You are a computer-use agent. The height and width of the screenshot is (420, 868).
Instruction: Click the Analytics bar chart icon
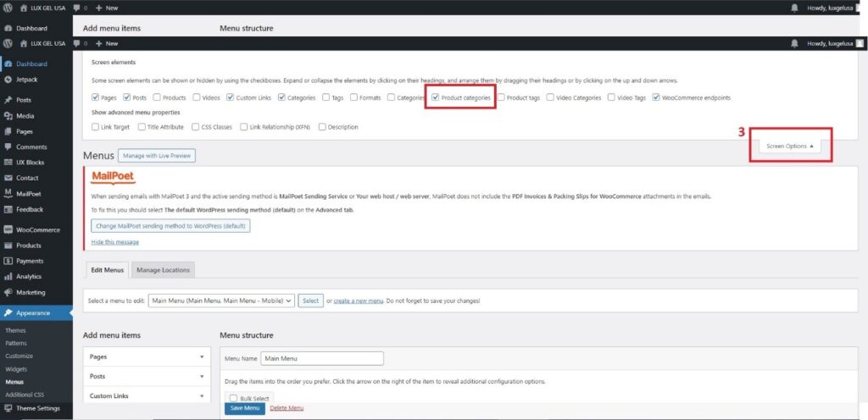click(x=8, y=276)
